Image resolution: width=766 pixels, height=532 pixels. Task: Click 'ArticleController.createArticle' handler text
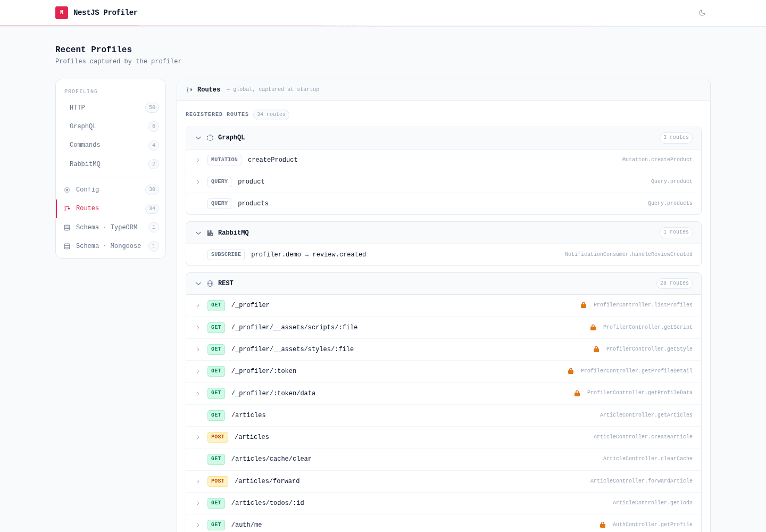(643, 437)
